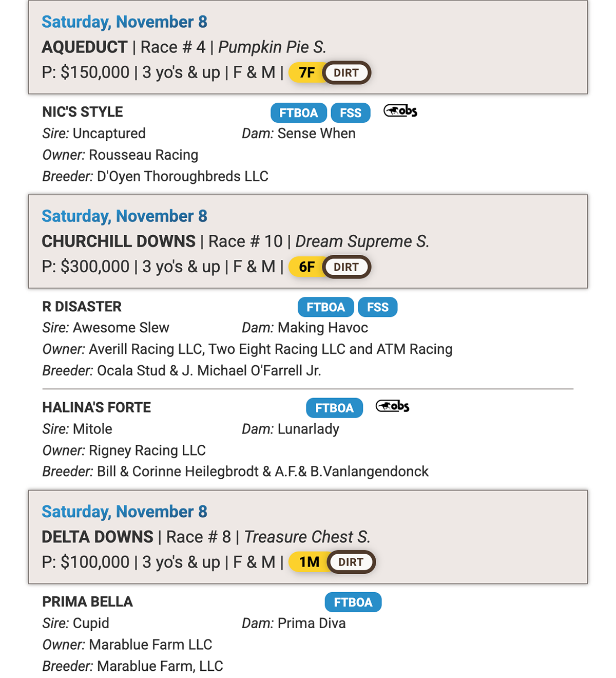The width and height of the screenshot is (616, 678).
Task: Click the 1M distance badge for Delta Downs
Action: coord(309,562)
